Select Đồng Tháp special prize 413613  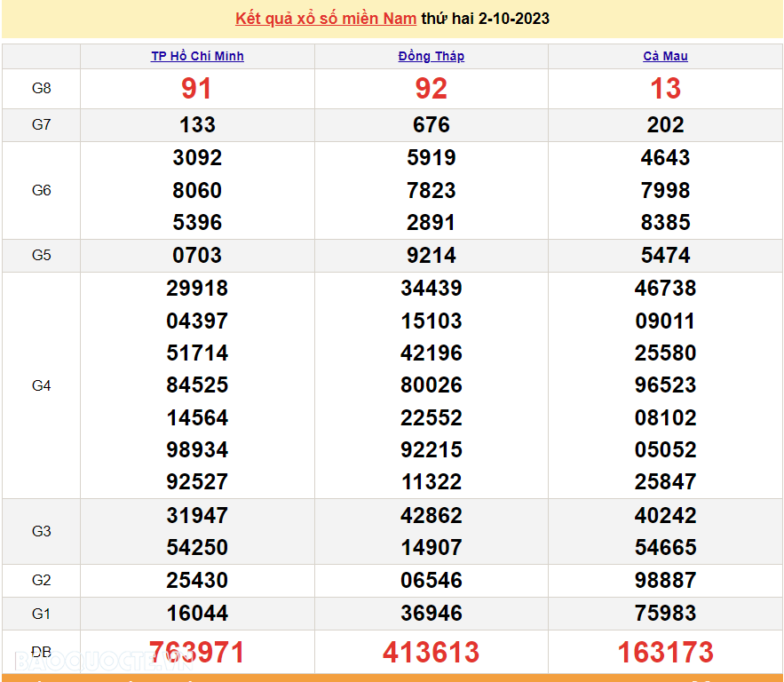coord(432,653)
